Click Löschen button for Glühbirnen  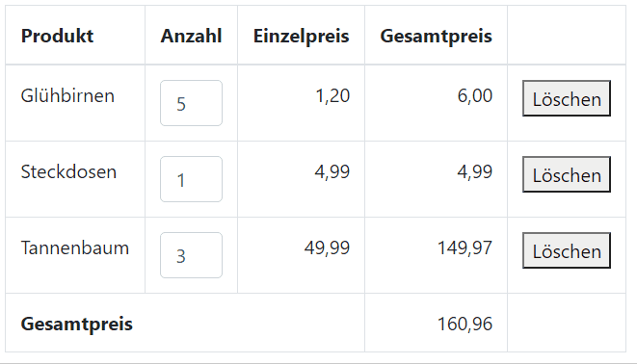click(567, 98)
